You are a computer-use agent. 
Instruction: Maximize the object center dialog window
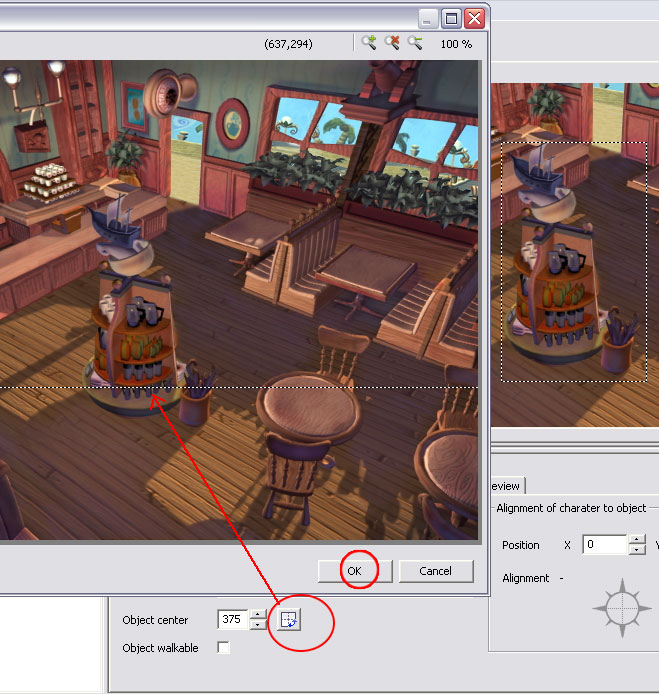coord(451,19)
